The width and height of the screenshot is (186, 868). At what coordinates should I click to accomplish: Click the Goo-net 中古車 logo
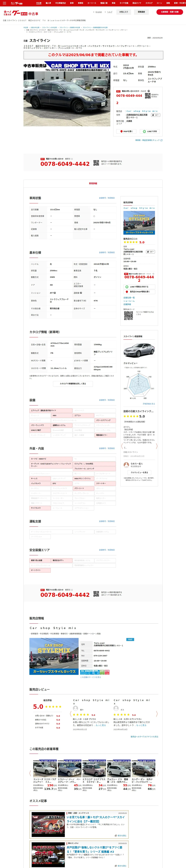point(21,13)
